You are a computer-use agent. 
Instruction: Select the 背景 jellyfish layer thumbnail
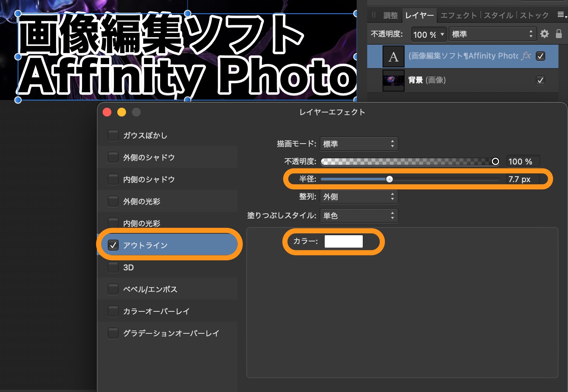pyautogui.click(x=394, y=80)
